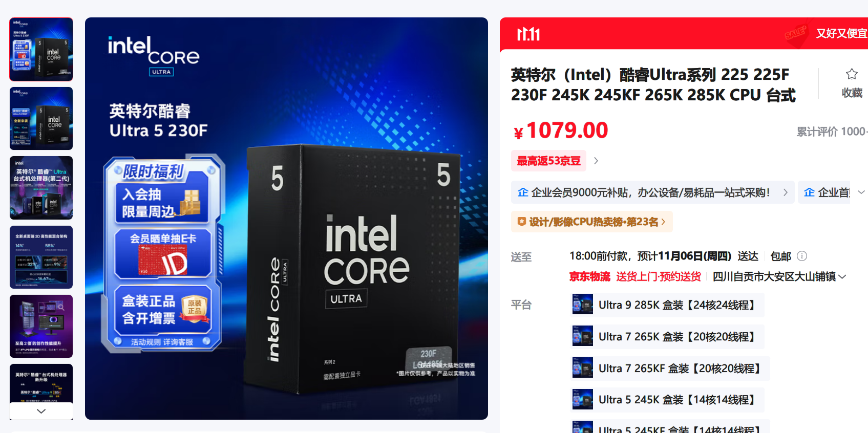
Task: Expand the delivery address 四川自贡市 dropdown
Action: coord(779,276)
